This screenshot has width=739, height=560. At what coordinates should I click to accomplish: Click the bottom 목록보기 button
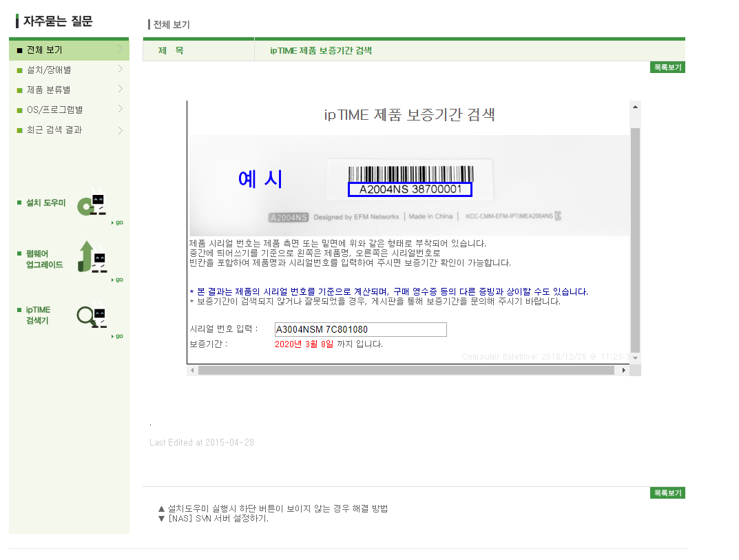click(667, 493)
